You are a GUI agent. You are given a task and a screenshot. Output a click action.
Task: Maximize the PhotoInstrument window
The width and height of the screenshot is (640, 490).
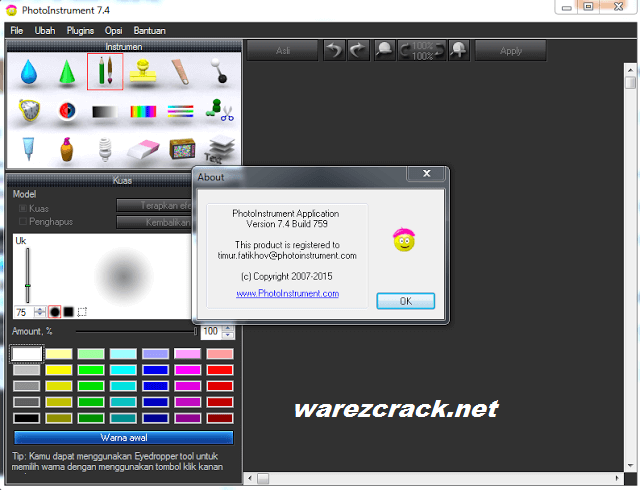point(588,7)
